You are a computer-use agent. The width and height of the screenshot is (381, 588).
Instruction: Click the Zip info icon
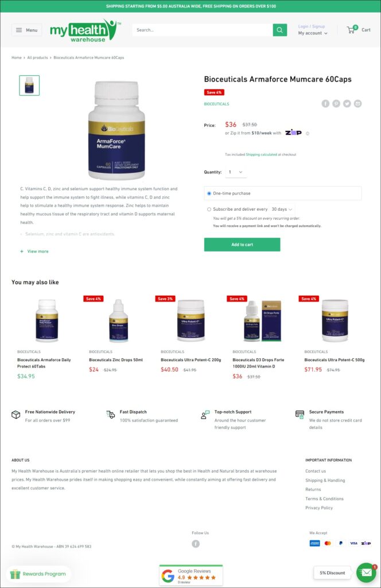[308, 133]
